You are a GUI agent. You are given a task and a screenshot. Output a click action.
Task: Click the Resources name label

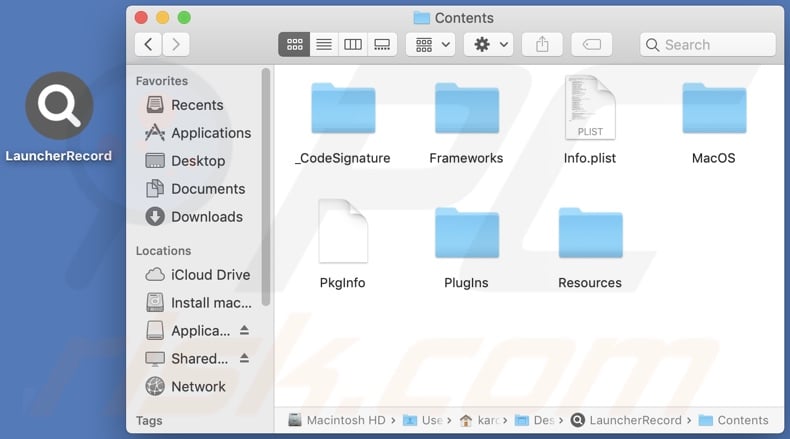point(590,283)
